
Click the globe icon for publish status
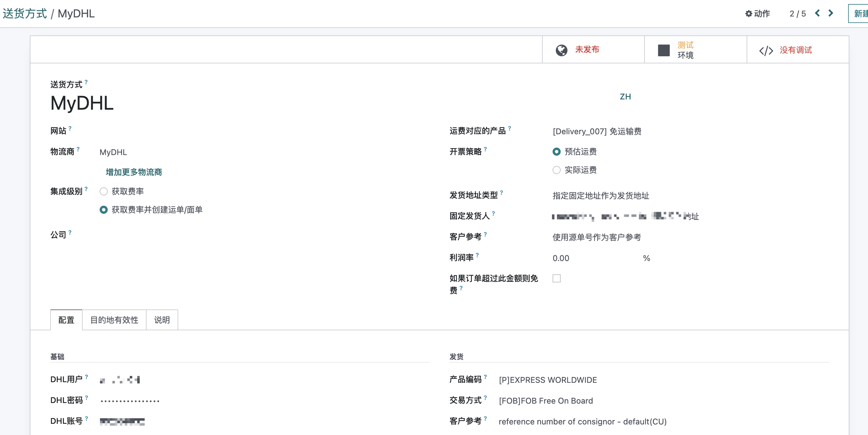pos(561,50)
